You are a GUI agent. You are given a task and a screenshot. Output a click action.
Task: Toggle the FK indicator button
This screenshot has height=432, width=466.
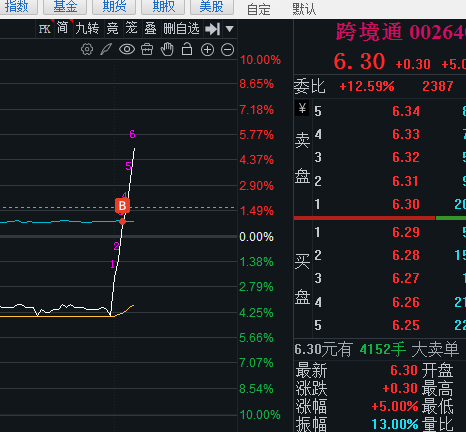(45, 29)
